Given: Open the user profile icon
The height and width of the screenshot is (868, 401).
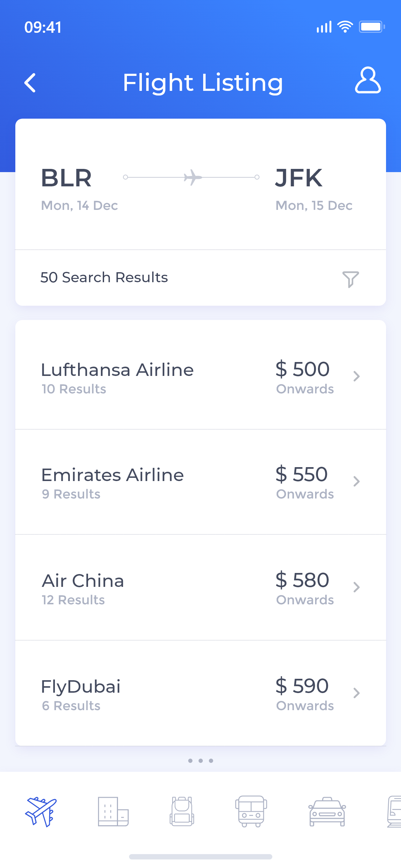Looking at the screenshot, I should point(367,81).
